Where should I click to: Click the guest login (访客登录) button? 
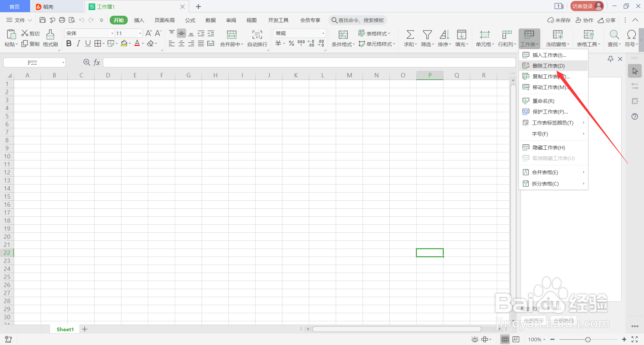pos(587,6)
